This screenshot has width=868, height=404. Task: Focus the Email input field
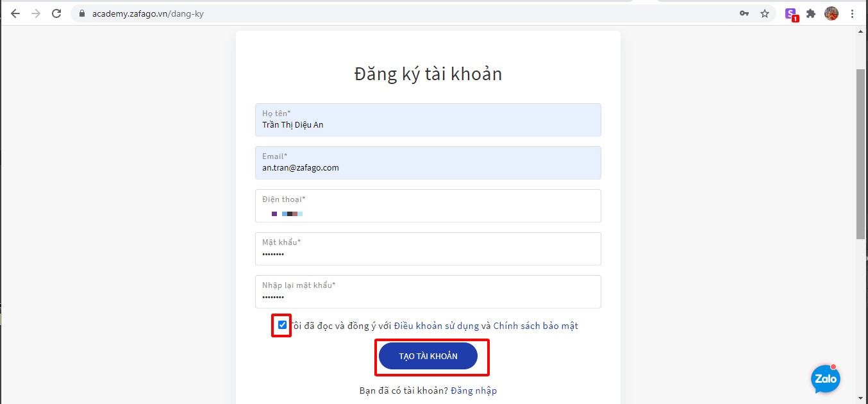pyautogui.click(x=428, y=163)
